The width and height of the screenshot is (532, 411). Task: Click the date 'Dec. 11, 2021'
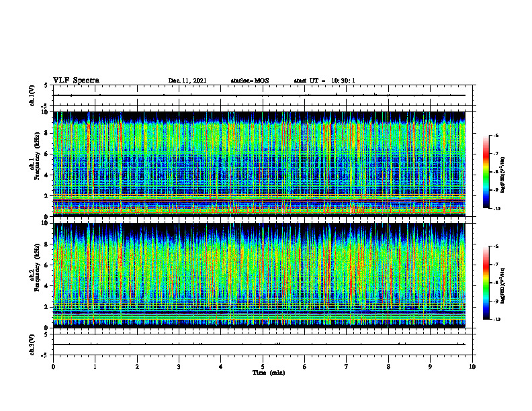tap(187, 81)
